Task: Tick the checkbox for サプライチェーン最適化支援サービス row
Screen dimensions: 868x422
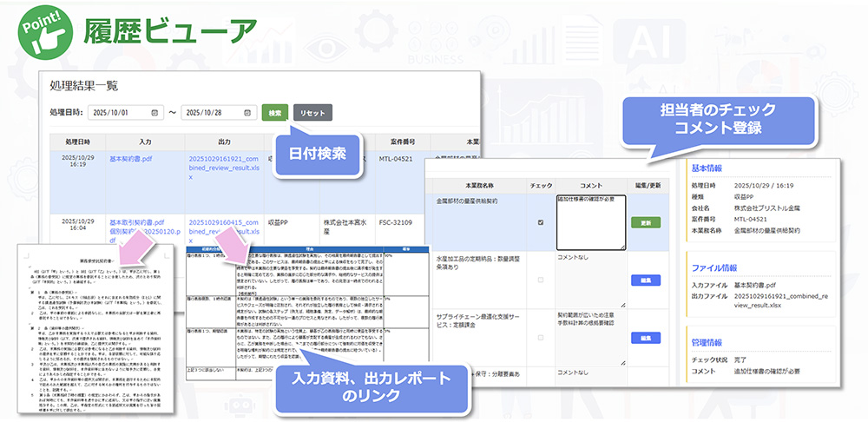Action: (542, 337)
